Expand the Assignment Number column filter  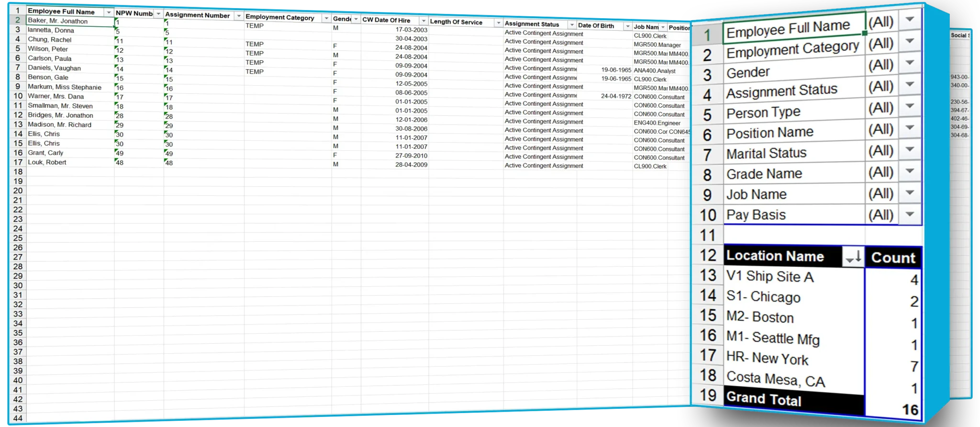239,16
